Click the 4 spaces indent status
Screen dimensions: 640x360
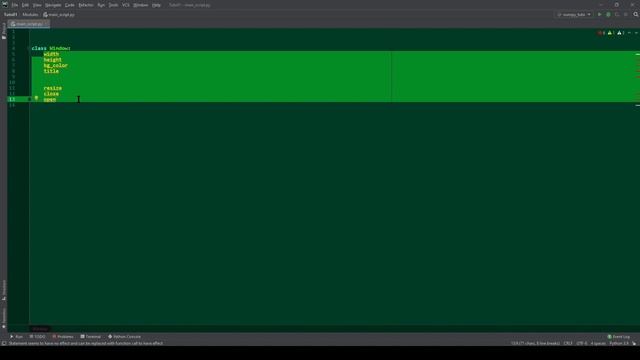tap(598, 343)
